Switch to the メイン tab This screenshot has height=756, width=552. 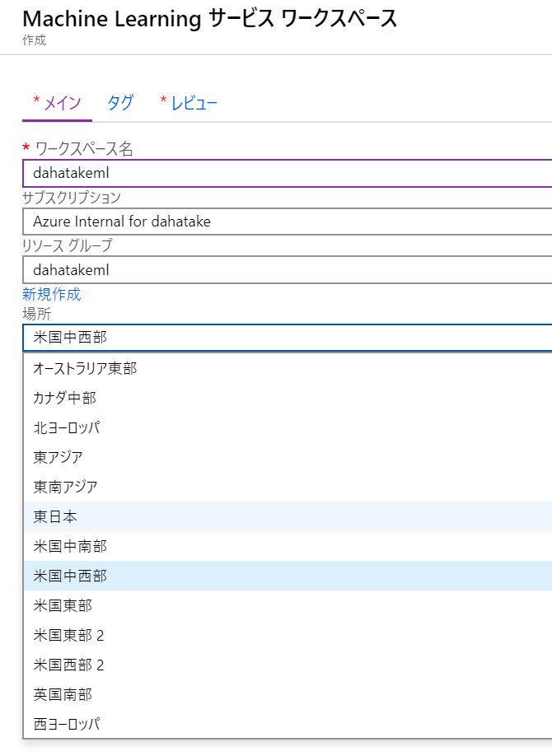click(57, 103)
